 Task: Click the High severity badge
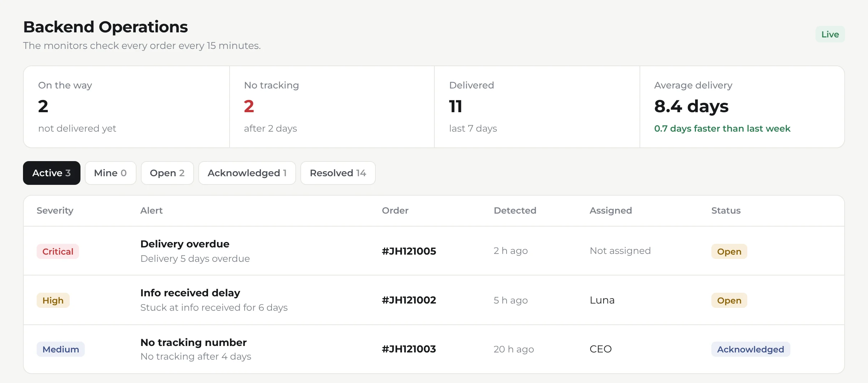pyautogui.click(x=53, y=300)
